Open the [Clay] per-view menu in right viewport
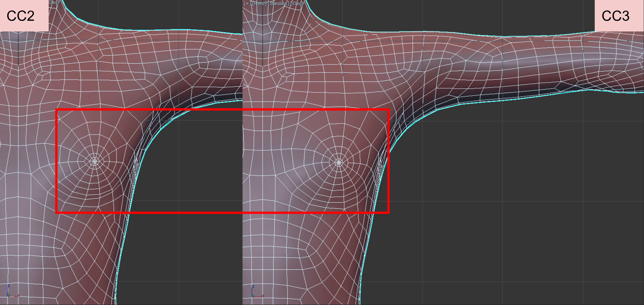Viewport: 644px width, 305px height. coord(297,3)
